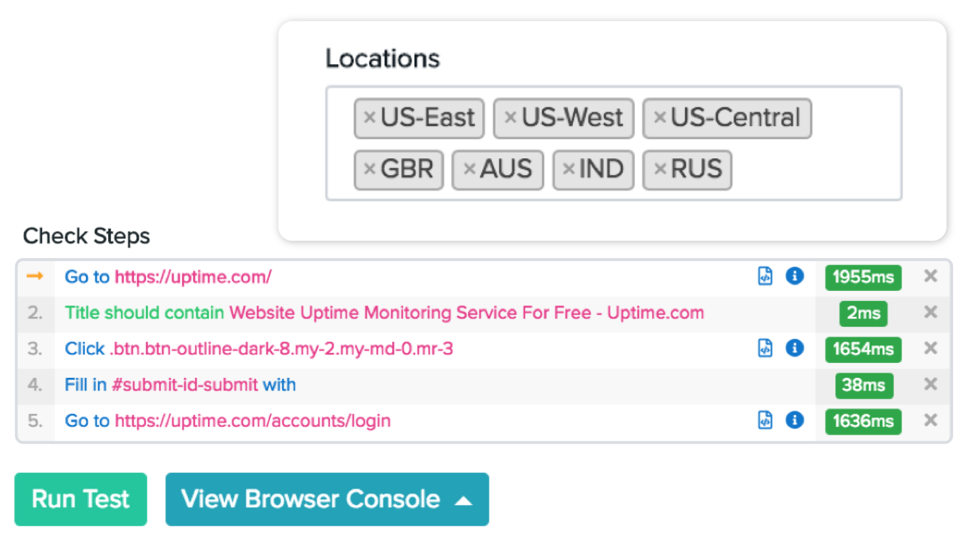Edit the Fill in #submit-id-submit step
Image resolution: width=966 pixels, height=560 pixels.
180,384
